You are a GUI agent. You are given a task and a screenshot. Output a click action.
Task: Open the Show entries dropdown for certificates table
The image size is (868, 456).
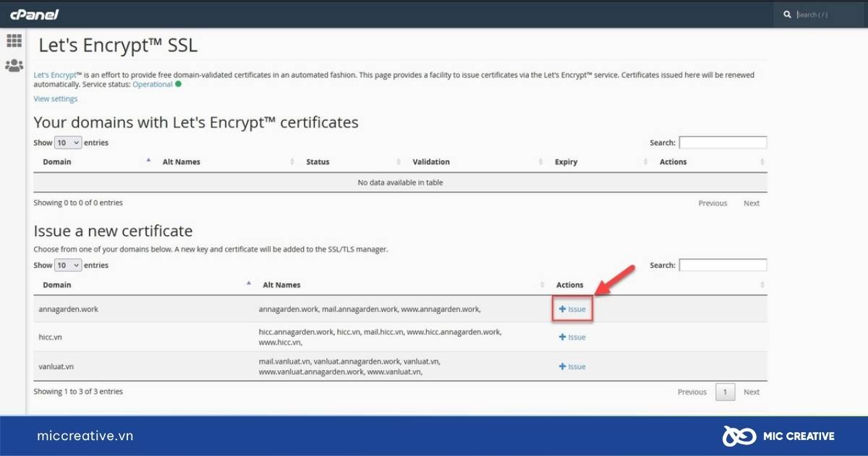pyautogui.click(x=68, y=143)
